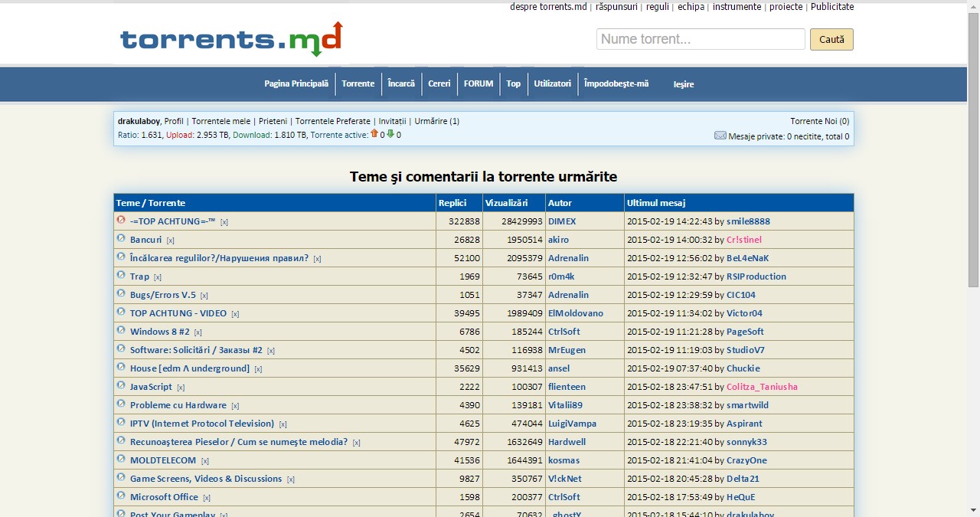Open the Utilizatori menu item
Image resolution: width=980 pixels, height=517 pixels.
553,83
